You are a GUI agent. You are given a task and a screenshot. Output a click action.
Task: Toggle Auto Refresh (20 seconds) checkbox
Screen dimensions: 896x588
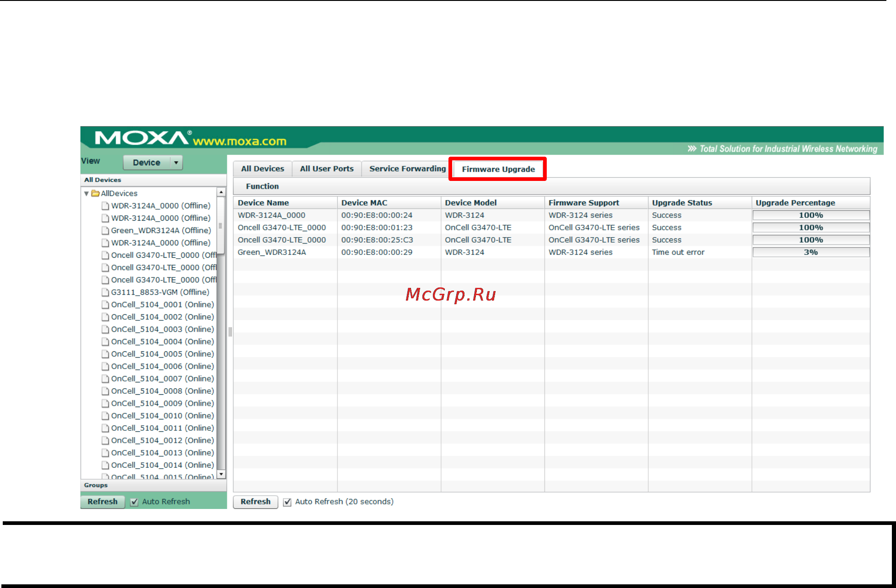click(x=288, y=502)
